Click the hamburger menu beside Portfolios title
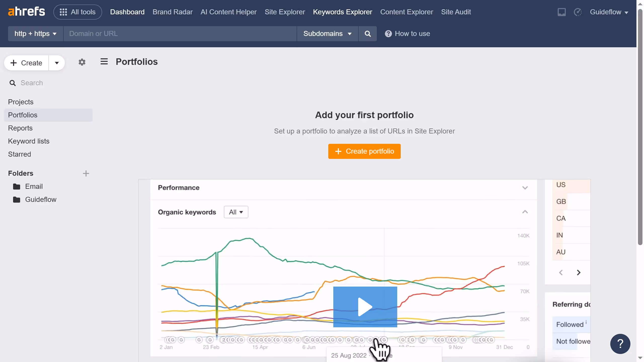The image size is (644, 362). coord(104,62)
